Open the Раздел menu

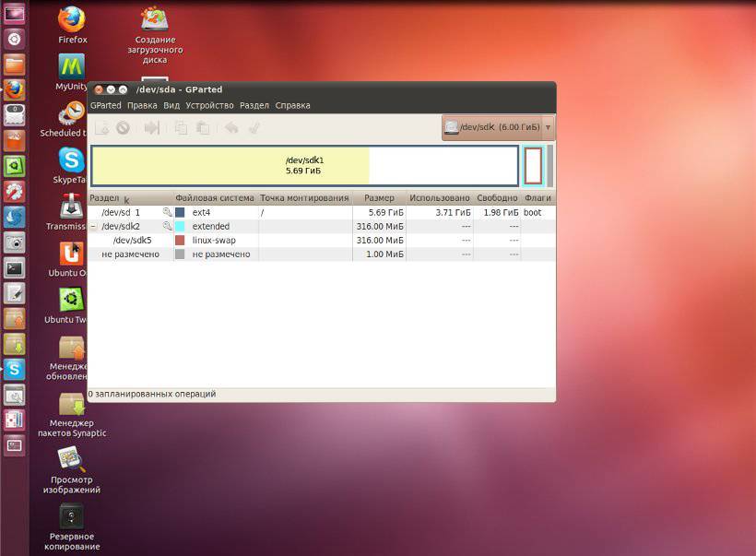(254, 105)
